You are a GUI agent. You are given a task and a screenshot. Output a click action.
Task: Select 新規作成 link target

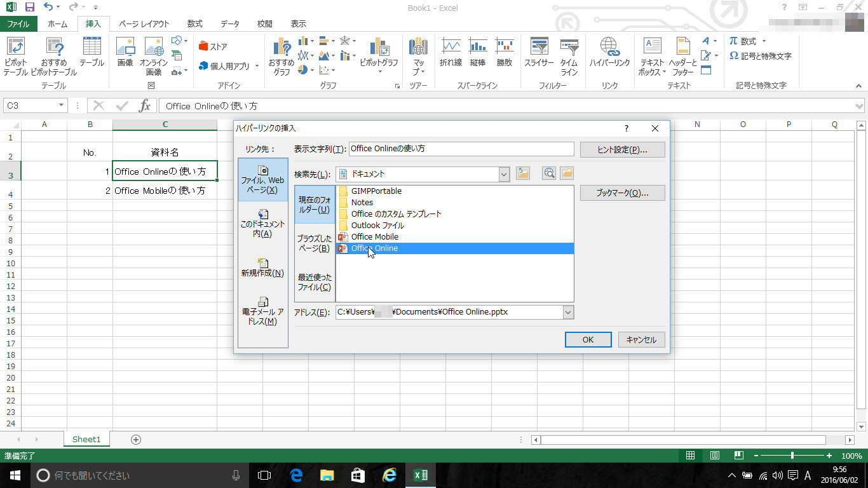point(263,268)
